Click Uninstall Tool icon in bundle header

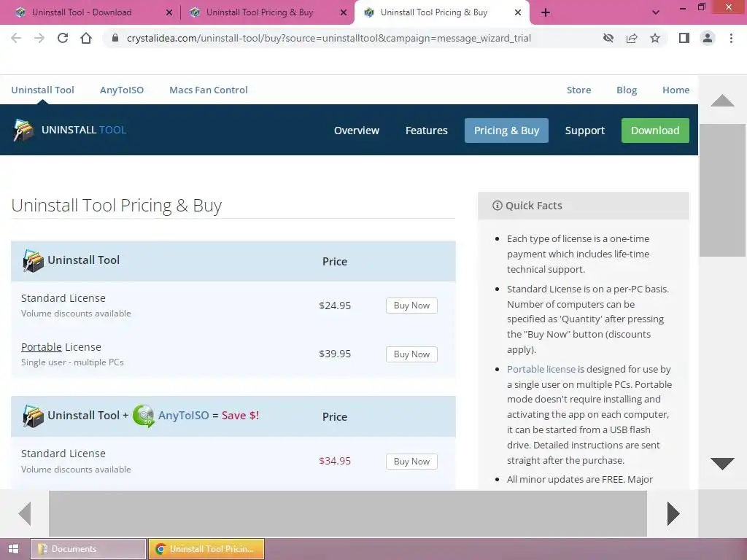coord(33,416)
